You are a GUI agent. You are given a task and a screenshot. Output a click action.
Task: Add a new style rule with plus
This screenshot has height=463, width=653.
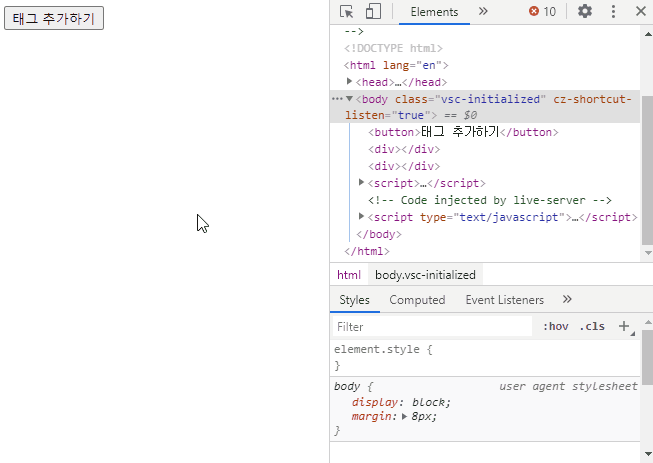[624, 326]
